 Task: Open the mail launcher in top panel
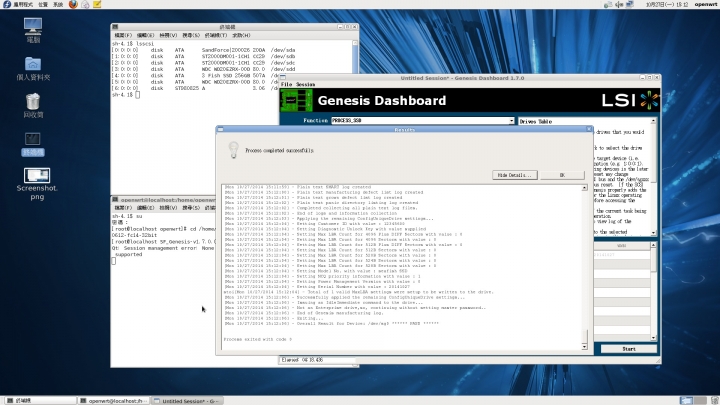click(85, 4)
